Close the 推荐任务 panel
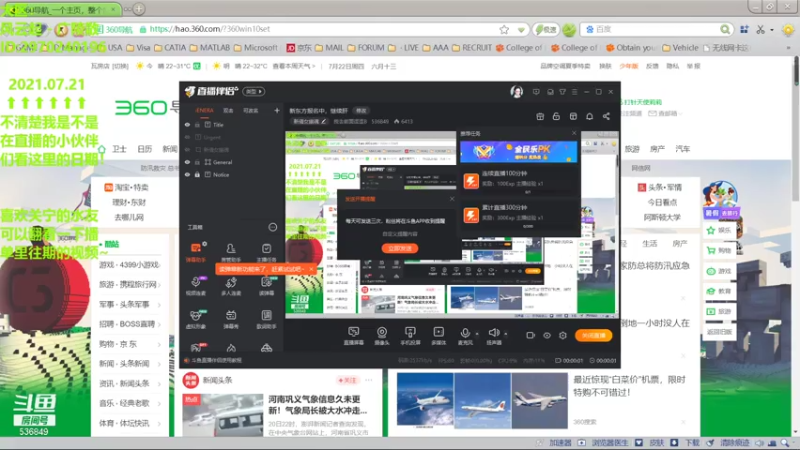 574,133
